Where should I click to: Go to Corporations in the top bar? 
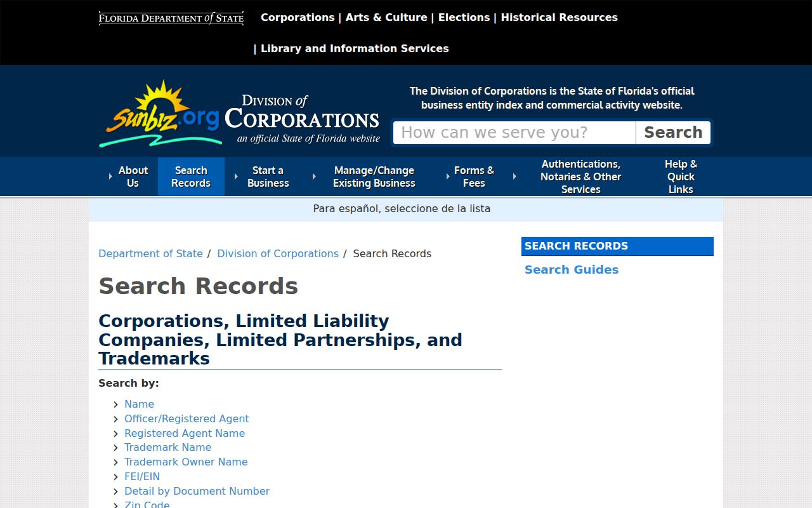pyautogui.click(x=298, y=17)
